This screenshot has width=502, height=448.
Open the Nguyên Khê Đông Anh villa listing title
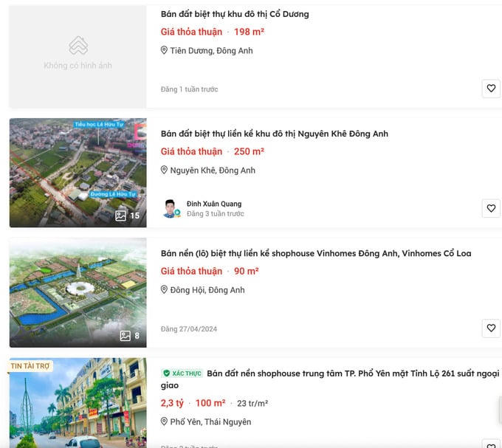[x=274, y=134]
